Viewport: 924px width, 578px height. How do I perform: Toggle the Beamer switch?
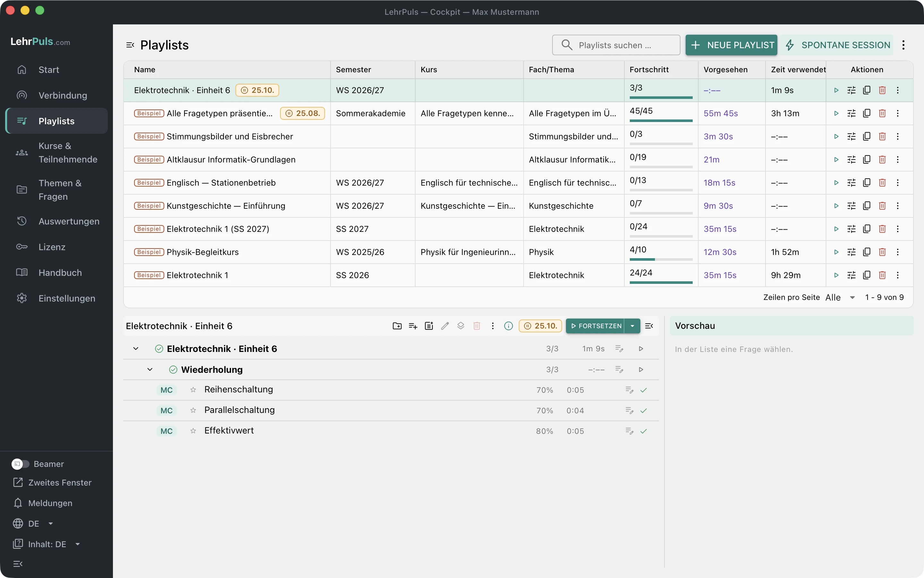(x=20, y=464)
